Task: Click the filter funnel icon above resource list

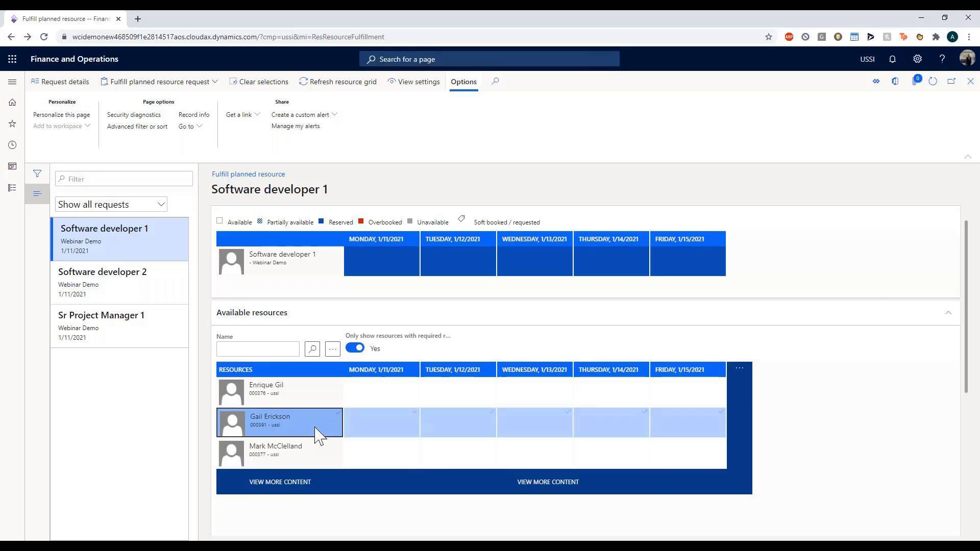Action: (37, 173)
